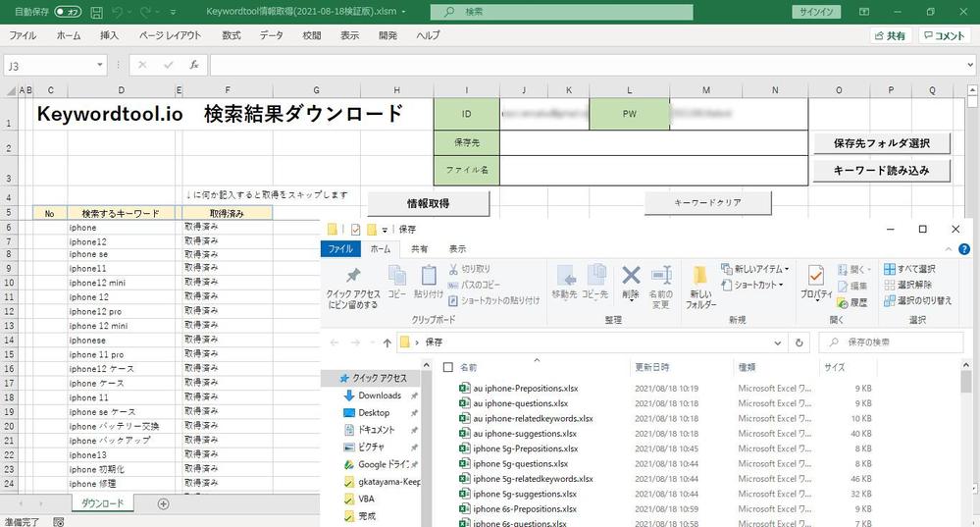Screen dimensions: 980x527
Task: Click the Explorer help question mark icon
Action: tap(964, 249)
